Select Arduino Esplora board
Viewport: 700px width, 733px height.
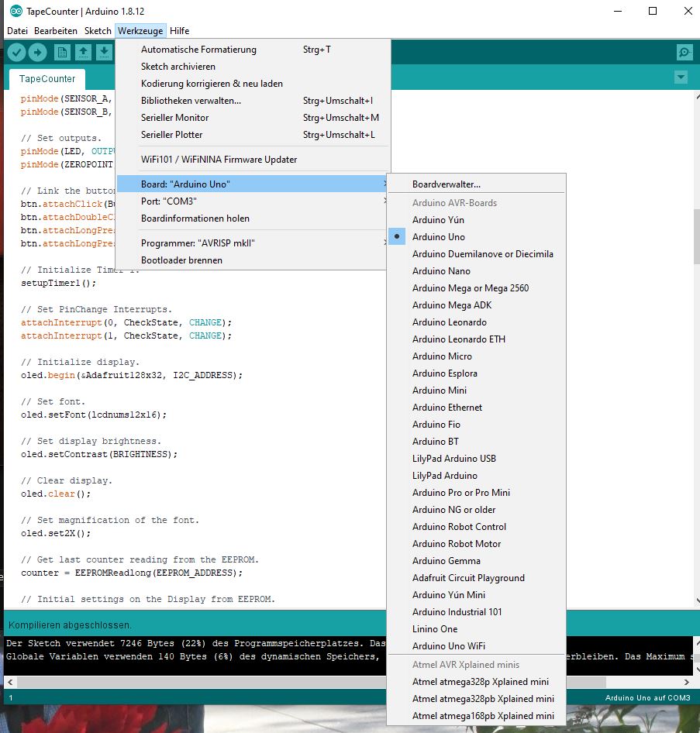point(477,373)
